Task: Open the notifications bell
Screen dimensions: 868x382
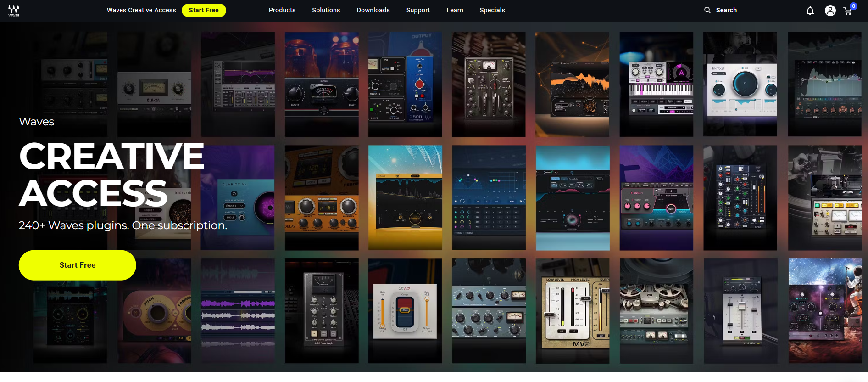Action: [810, 11]
